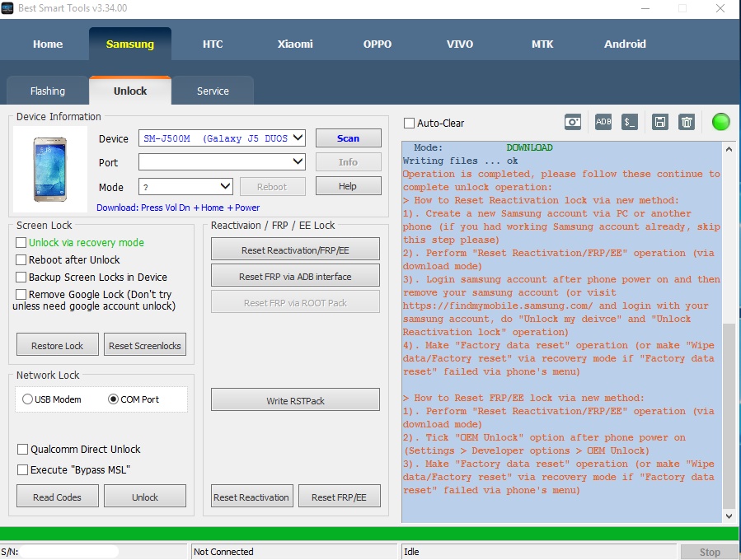
Task: Click the Info button
Action: [349, 162]
